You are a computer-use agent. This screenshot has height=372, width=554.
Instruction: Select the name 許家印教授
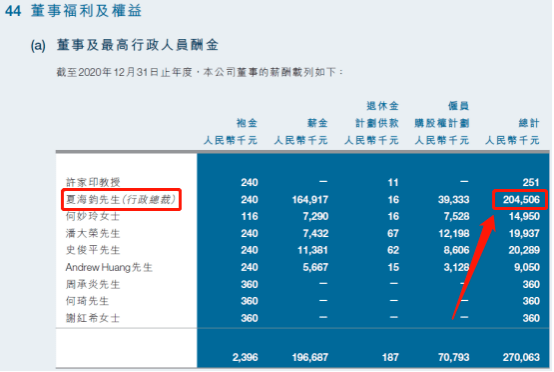93,182
